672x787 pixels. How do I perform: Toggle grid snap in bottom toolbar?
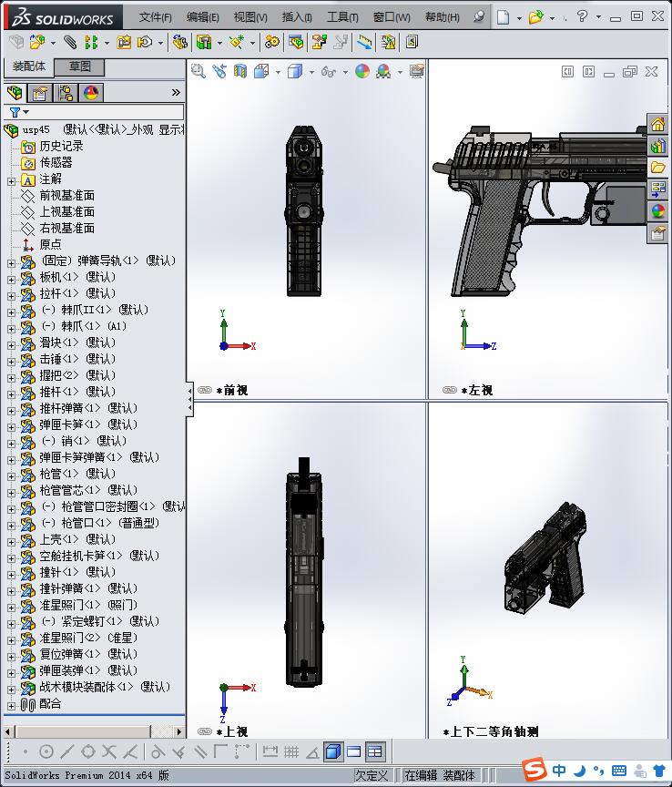(x=291, y=751)
